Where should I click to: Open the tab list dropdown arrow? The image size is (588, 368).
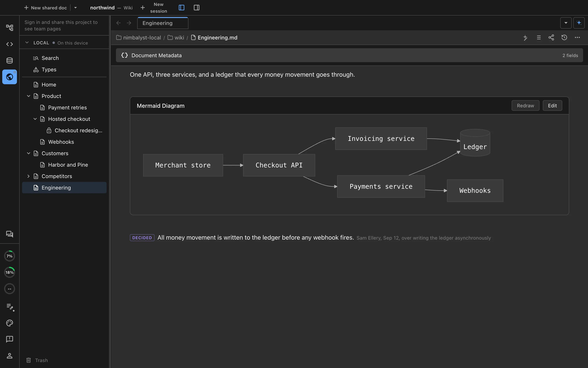click(x=566, y=23)
